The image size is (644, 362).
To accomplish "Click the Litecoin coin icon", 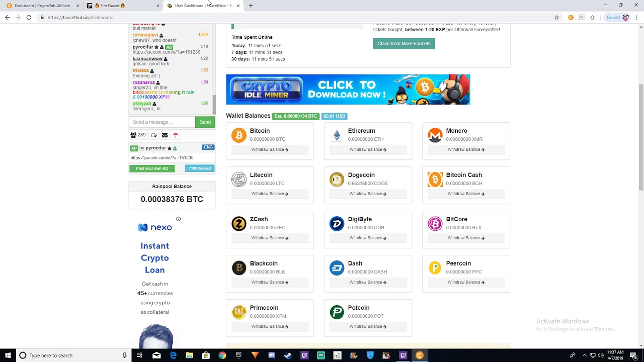I will click(239, 179).
